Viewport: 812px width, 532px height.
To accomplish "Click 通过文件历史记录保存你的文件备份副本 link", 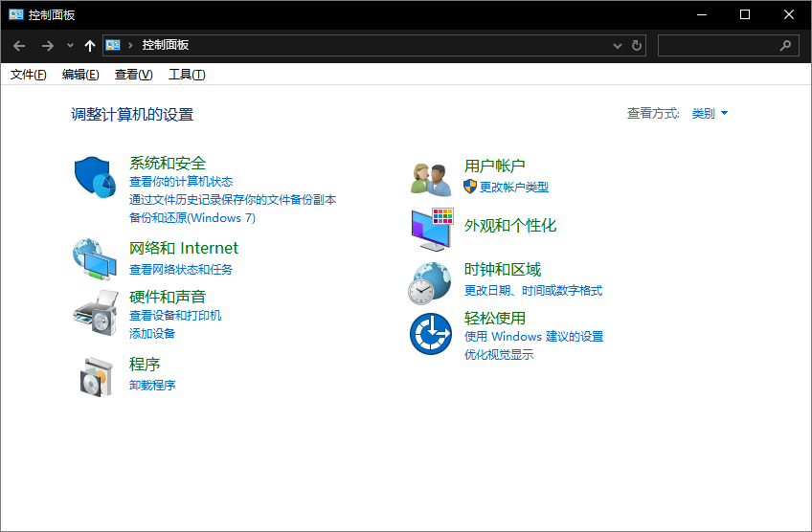I will 233,200.
